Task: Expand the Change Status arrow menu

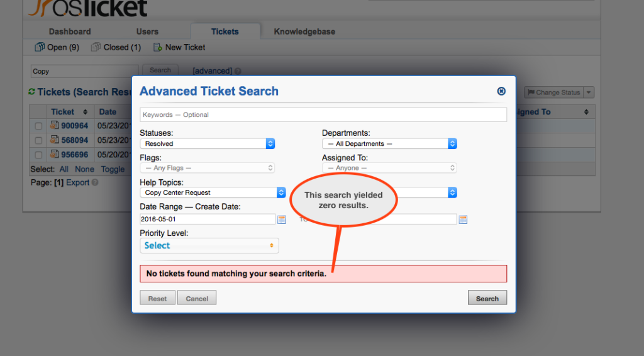Action: (589, 92)
